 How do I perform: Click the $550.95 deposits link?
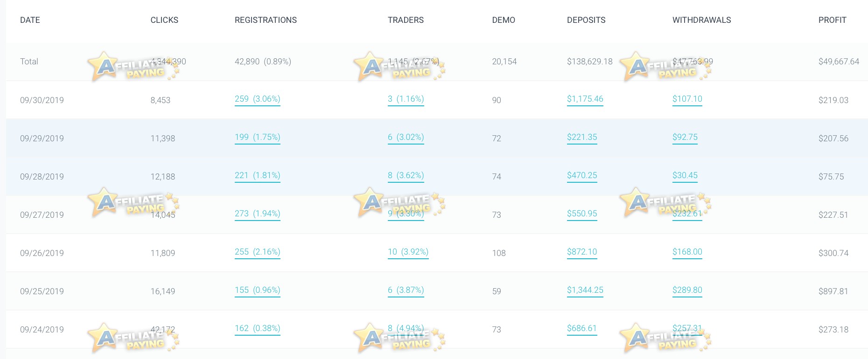point(582,214)
